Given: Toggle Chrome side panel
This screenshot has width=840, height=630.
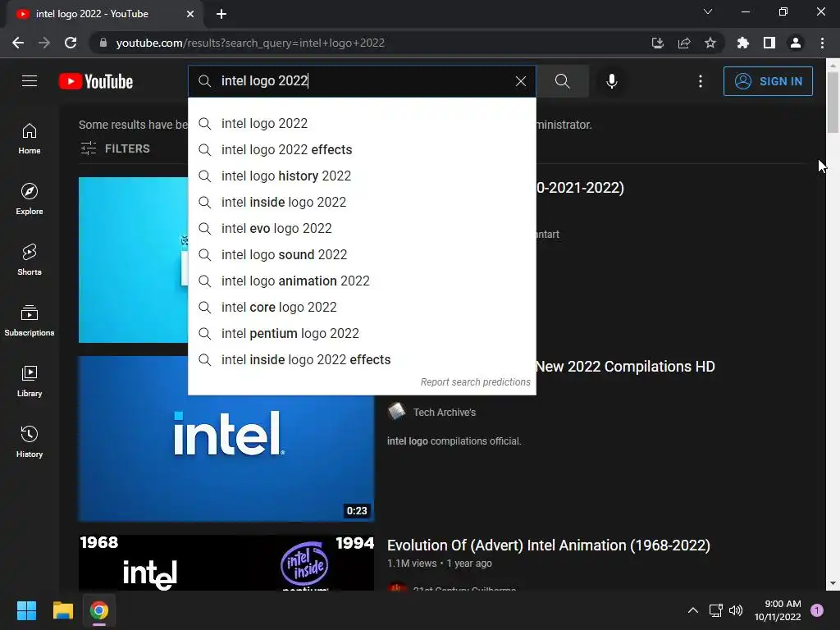Looking at the screenshot, I should pyautogui.click(x=769, y=43).
